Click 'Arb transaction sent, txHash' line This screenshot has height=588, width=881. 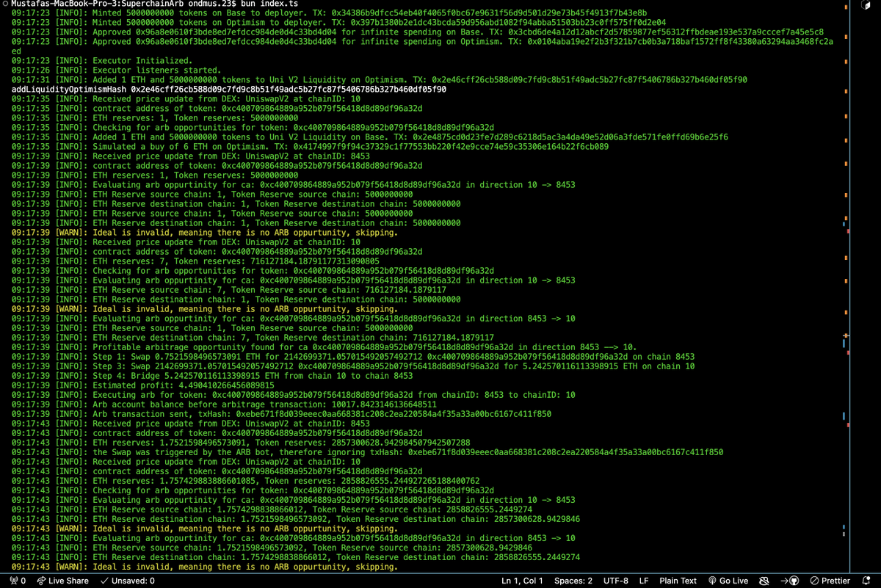click(x=281, y=414)
